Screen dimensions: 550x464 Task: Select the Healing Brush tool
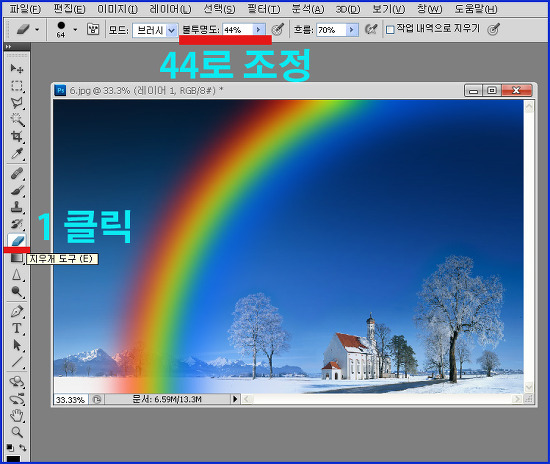[x=16, y=174]
